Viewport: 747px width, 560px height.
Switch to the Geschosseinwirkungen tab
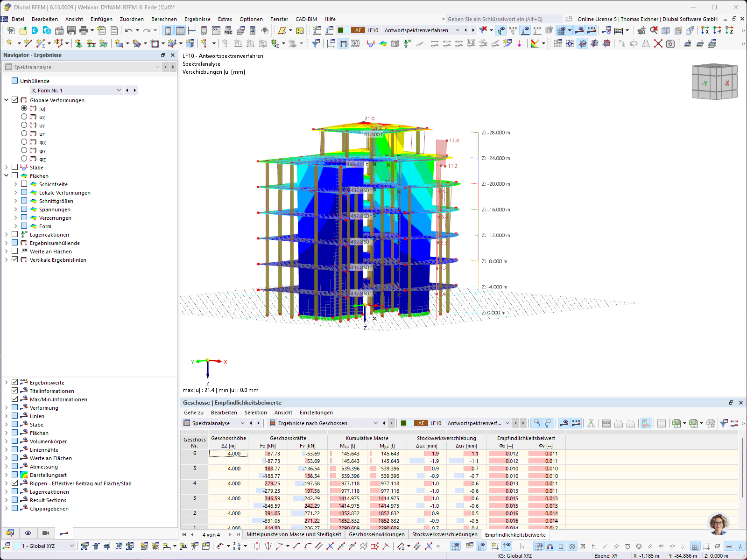[x=377, y=534]
